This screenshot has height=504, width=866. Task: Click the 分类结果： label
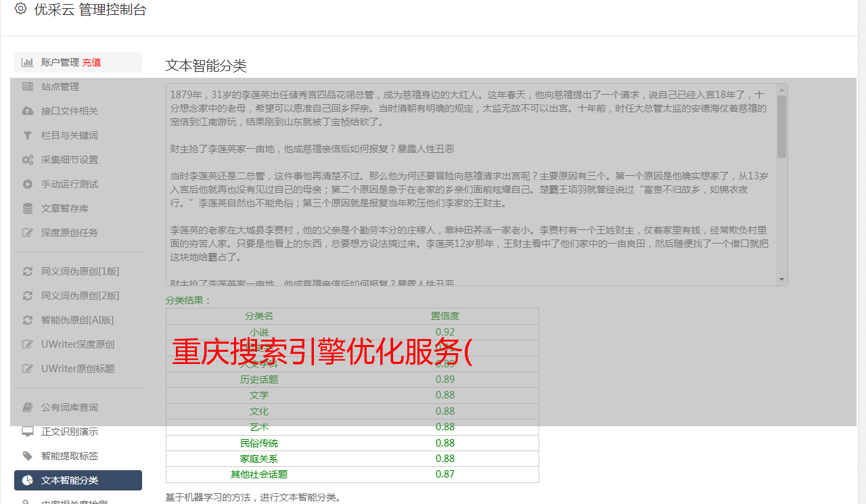click(189, 300)
